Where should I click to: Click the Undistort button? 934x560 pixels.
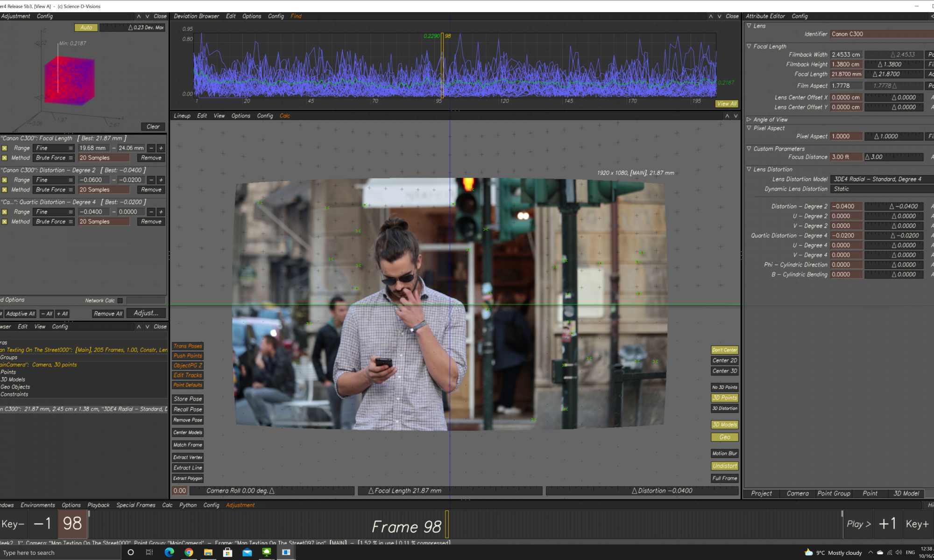(x=724, y=466)
